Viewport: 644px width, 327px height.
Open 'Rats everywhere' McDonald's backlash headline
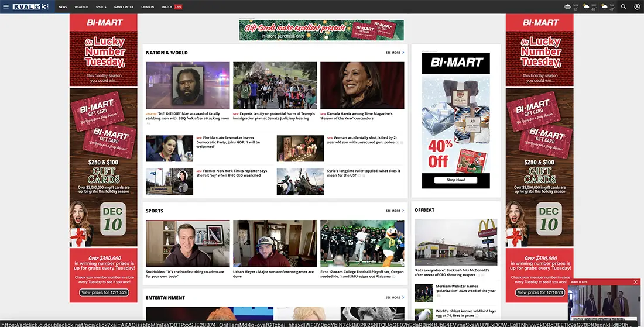pos(452,273)
